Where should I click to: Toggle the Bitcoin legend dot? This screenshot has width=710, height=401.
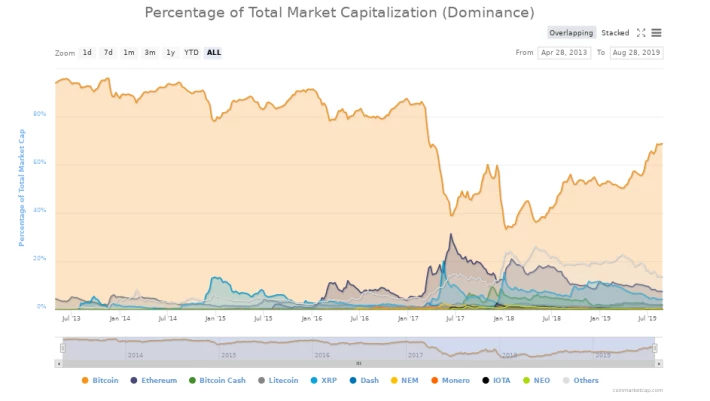coord(85,381)
